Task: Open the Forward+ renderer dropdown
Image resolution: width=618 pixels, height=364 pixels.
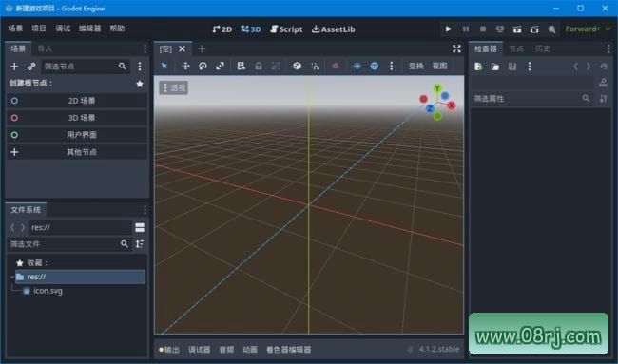Action: 588,29
